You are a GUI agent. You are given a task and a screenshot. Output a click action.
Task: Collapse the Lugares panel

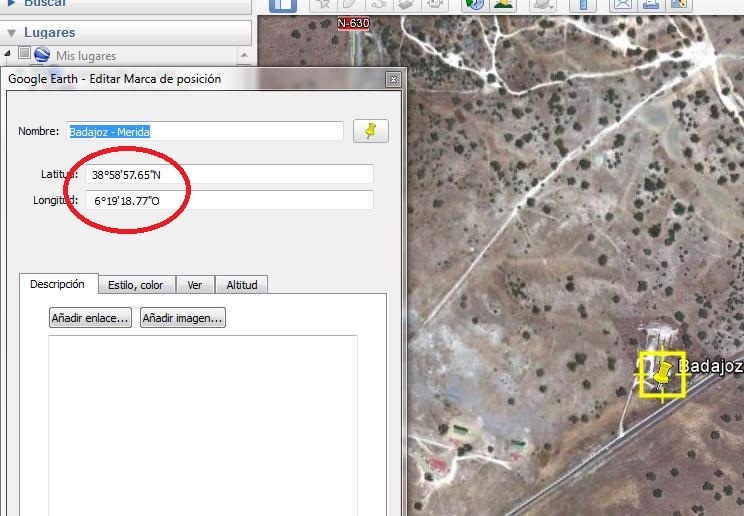point(12,32)
